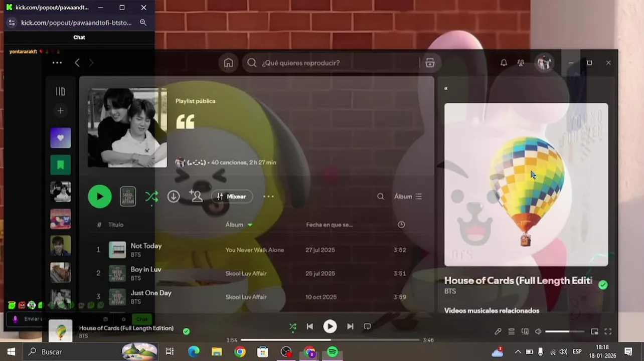Viewport: 644px width, 361px height.
Task: Open Spotify notifications bell
Action: [x=504, y=63]
